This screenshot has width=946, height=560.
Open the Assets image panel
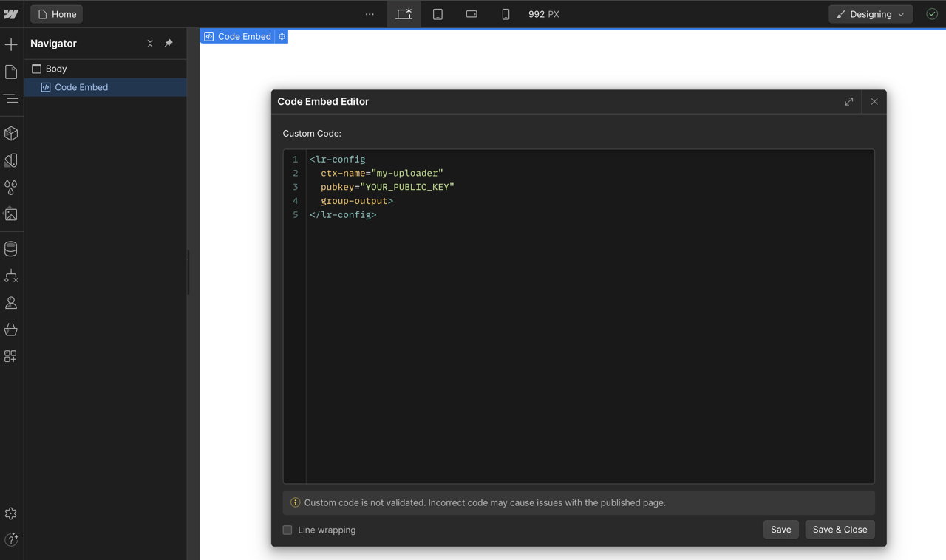click(x=11, y=214)
